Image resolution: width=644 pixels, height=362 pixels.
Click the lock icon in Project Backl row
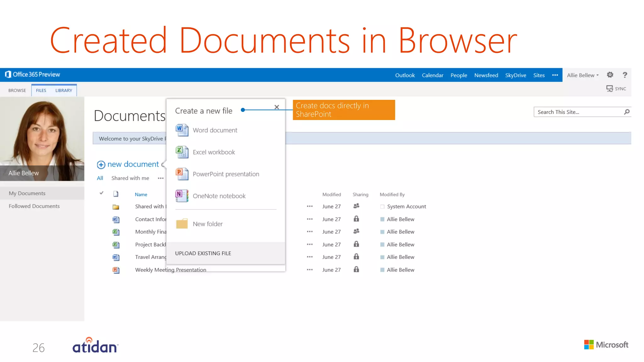[356, 244]
